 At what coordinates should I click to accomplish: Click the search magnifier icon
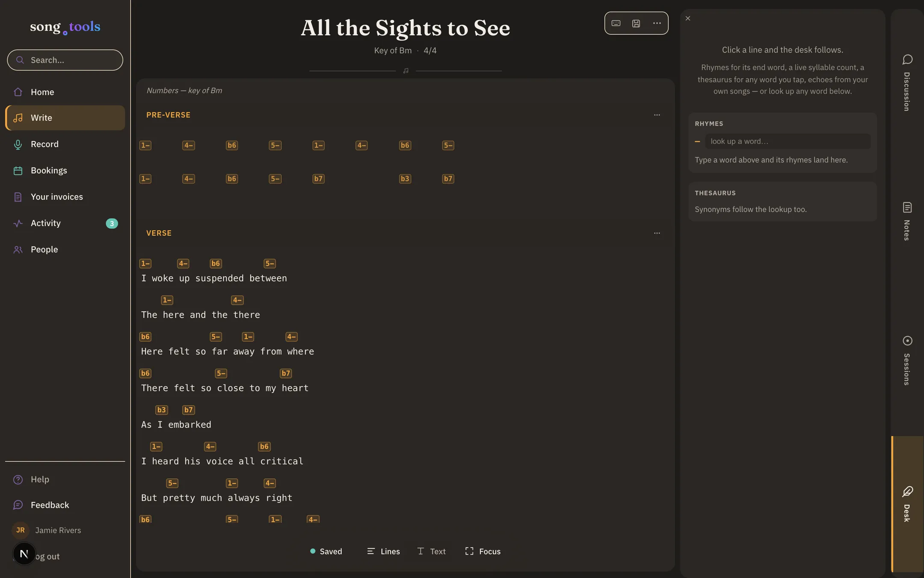(x=20, y=60)
